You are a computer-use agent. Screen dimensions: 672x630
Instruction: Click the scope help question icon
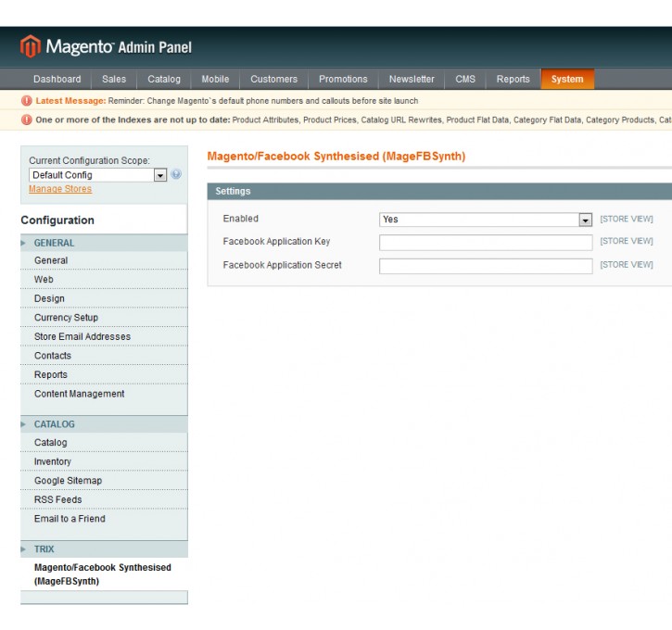click(176, 174)
